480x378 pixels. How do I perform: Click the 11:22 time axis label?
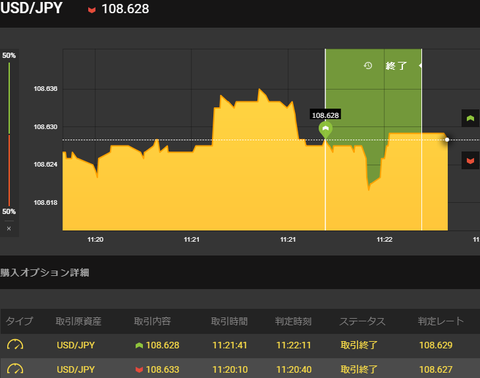(384, 239)
